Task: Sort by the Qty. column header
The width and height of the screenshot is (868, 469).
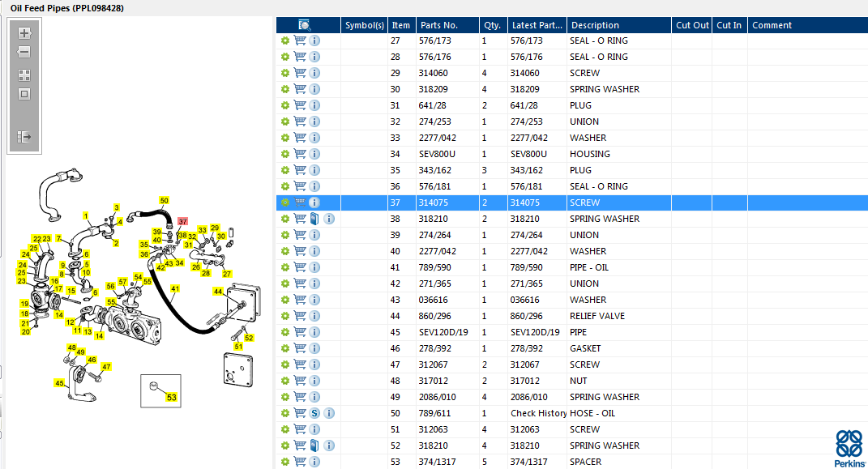Action: click(493, 25)
